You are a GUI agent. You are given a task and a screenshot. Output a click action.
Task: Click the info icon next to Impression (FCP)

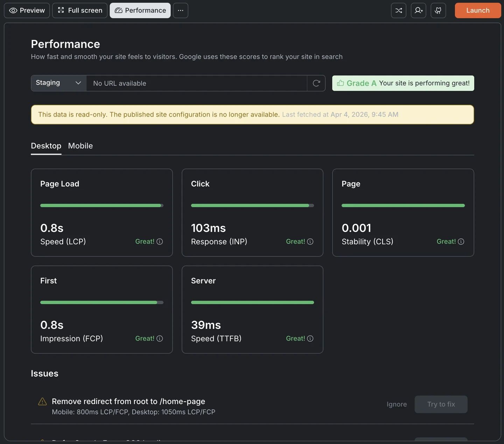[160, 338]
